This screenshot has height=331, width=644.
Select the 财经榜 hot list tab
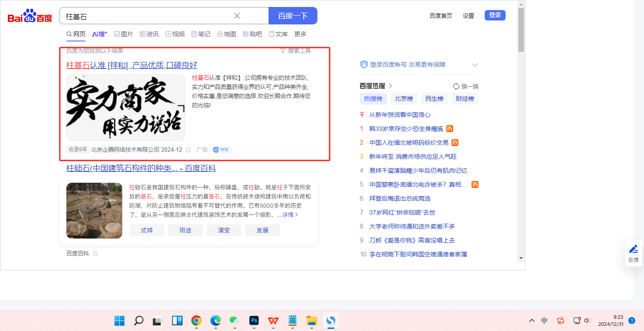pos(465,99)
